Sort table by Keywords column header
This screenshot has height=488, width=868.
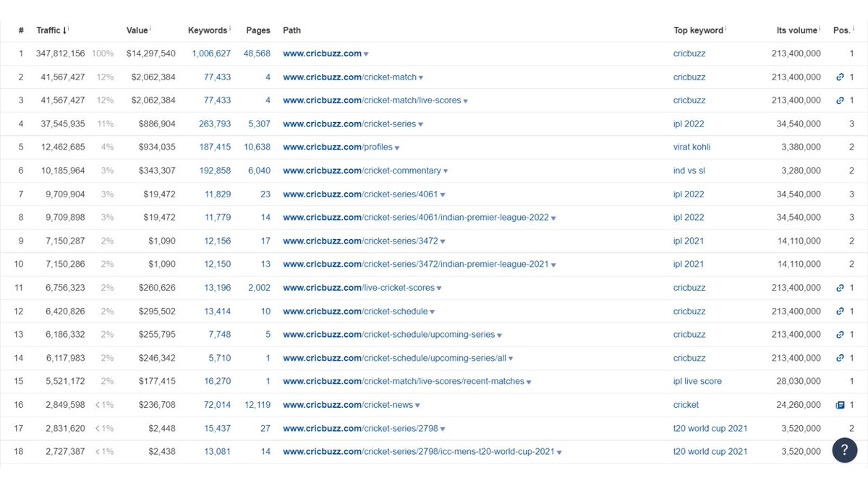pos(208,30)
